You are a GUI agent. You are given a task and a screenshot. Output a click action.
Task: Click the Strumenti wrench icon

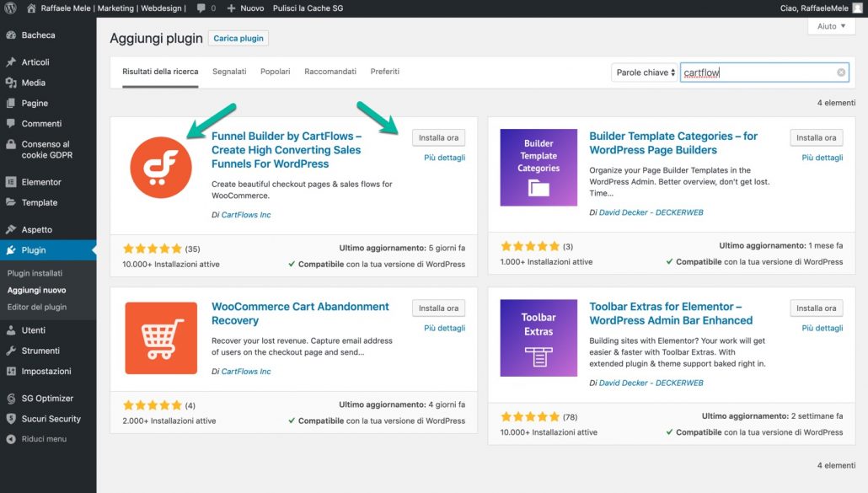pos(11,351)
